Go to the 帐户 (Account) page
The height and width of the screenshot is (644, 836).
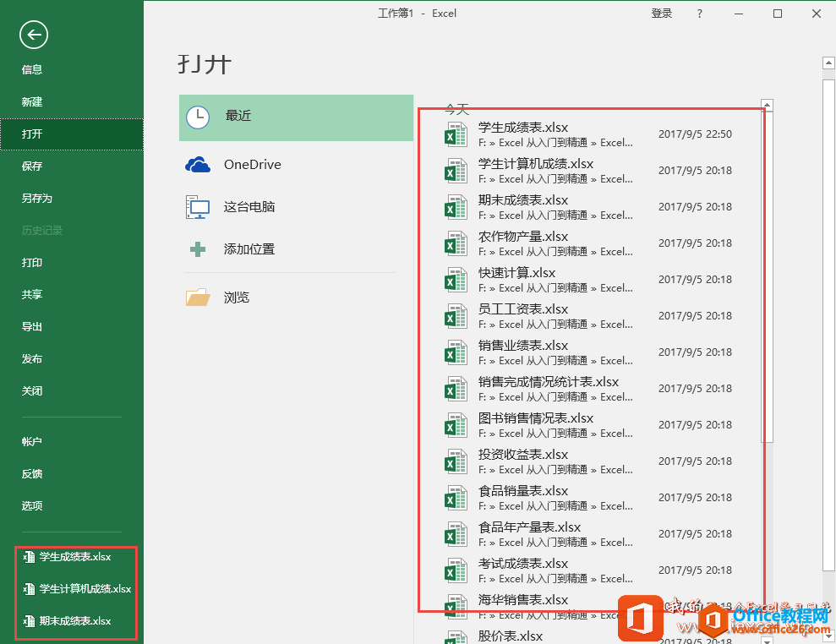coord(32,441)
